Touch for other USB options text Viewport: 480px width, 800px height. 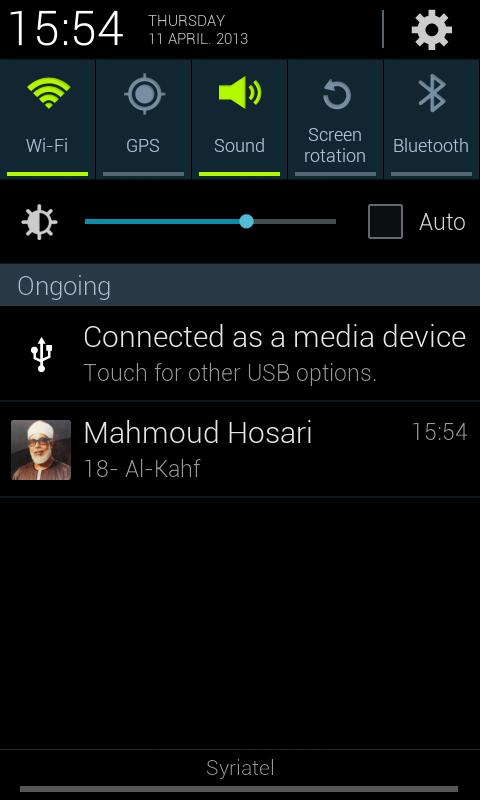click(230, 373)
